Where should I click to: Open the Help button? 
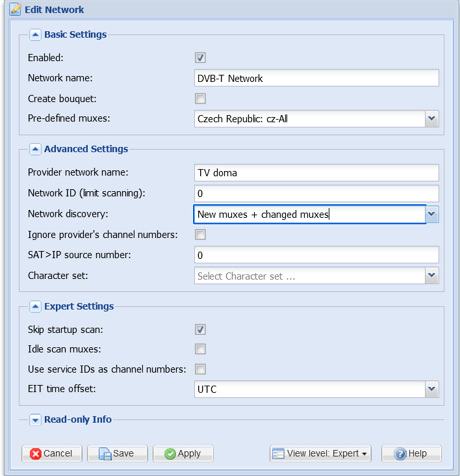click(x=411, y=453)
